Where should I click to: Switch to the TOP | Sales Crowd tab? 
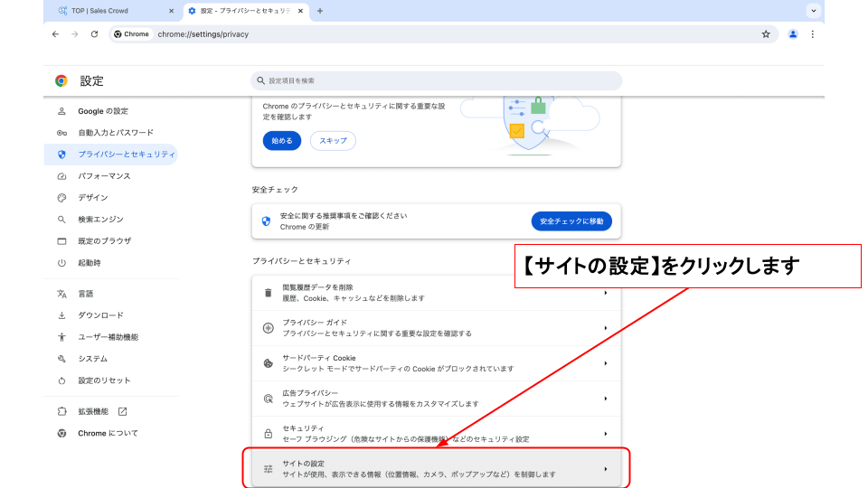(113, 11)
